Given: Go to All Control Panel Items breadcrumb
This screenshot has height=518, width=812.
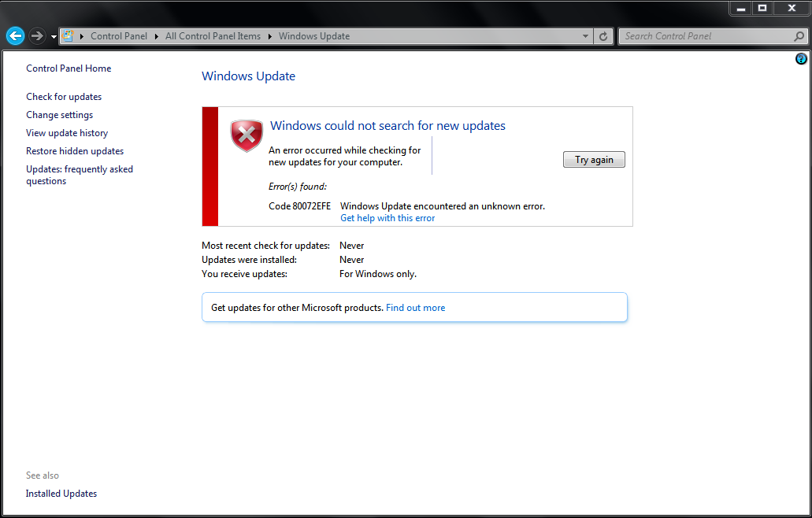Looking at the screenshot, I should click(213, 36).
